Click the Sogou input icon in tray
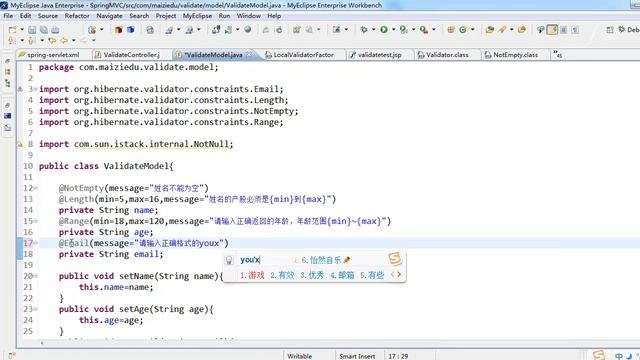The height and width of the screenshot is (360, 640). pos(599,355)
